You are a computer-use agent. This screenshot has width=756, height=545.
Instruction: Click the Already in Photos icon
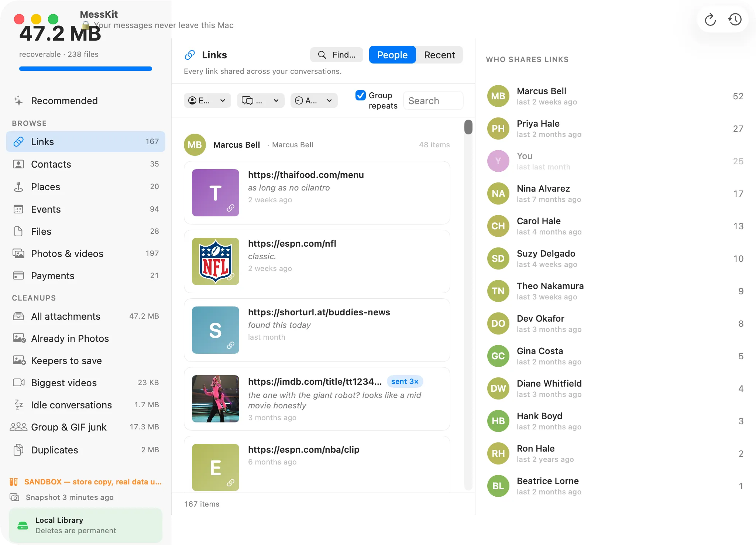19,339
